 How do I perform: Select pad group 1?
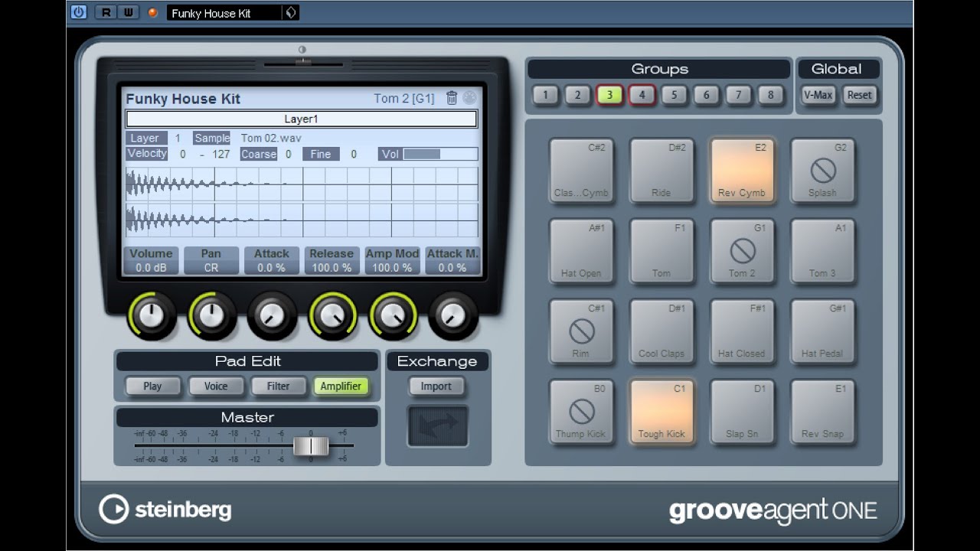[545, 95]
